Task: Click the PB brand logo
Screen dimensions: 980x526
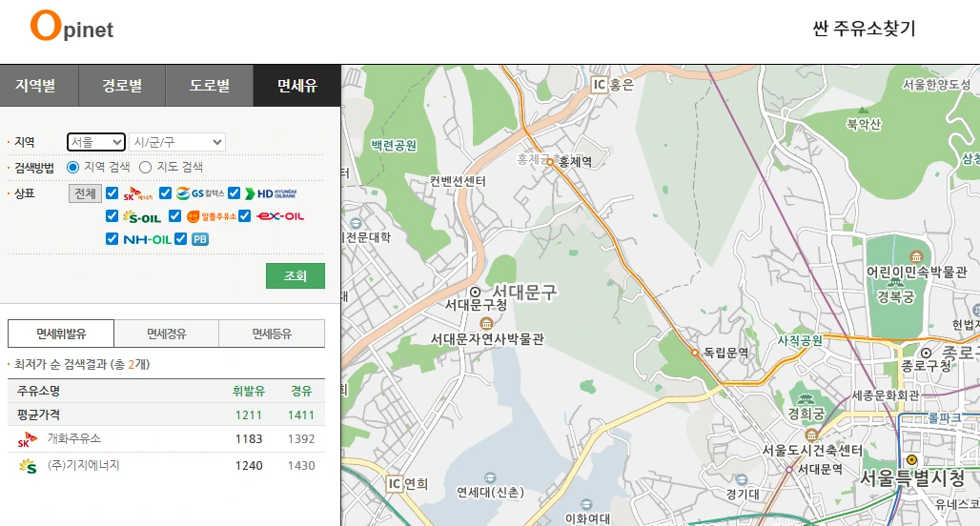Action: 200,239
